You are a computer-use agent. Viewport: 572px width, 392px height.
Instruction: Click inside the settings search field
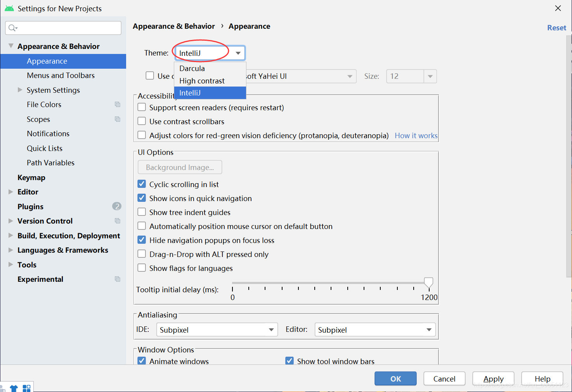(63, 28)
